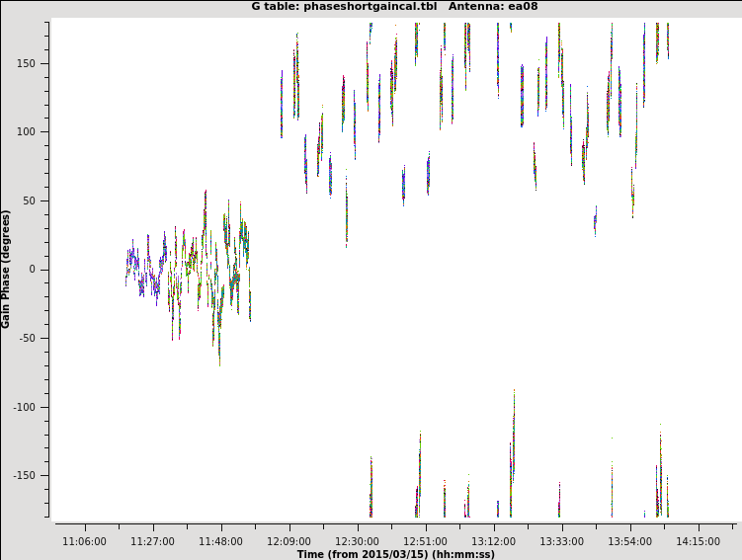The height and width of the screenshot is (560, 742).
Task: Select the -50 y-axis tick label
Action: [38, 338]
